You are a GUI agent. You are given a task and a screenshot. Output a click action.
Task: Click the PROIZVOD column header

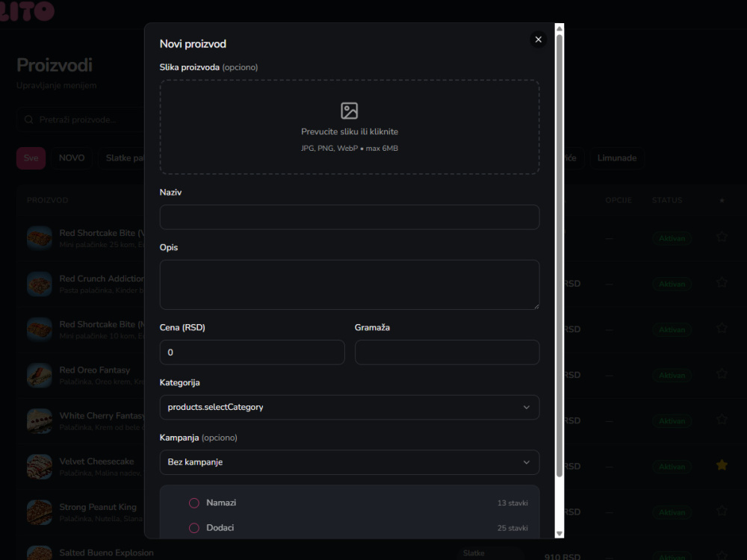click(x=47, y=200)
